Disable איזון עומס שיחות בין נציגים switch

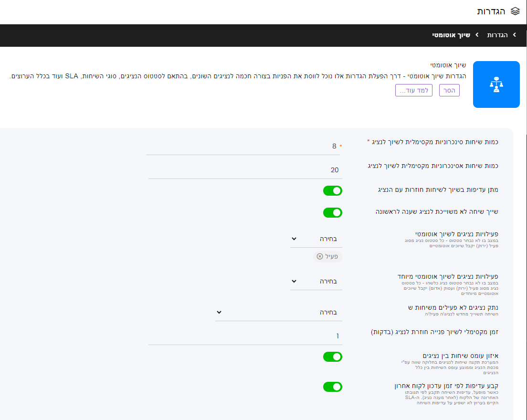tap(332, 357)
